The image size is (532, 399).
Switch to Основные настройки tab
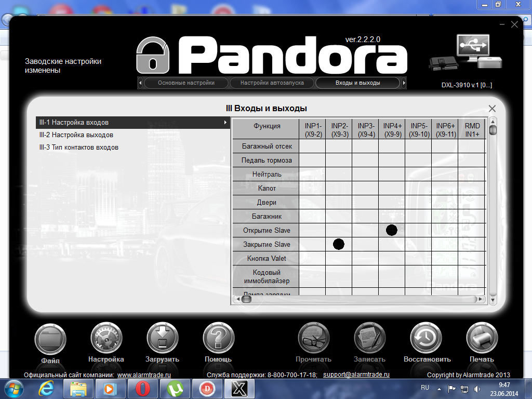[186, 83]
